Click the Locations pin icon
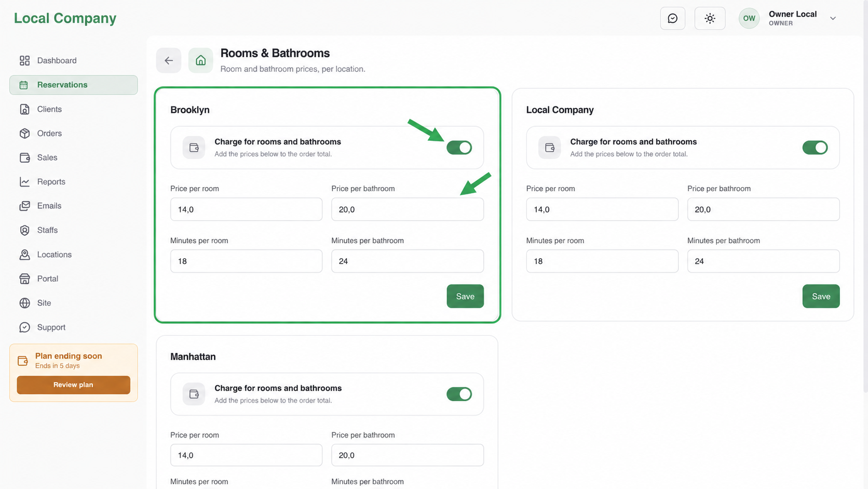Image resolution: width=868 pixels, height=489 pixels. pyautogui.click(x=24, y=255)
